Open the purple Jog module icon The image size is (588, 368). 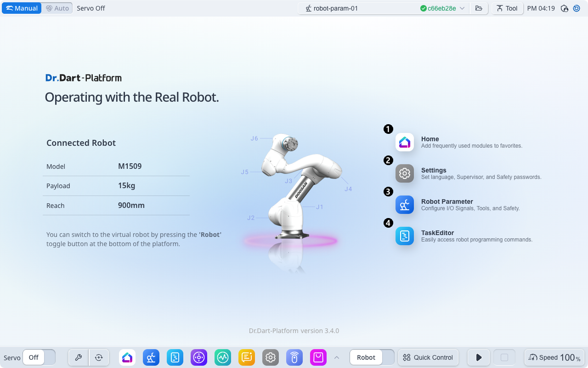tap(199, 357)
